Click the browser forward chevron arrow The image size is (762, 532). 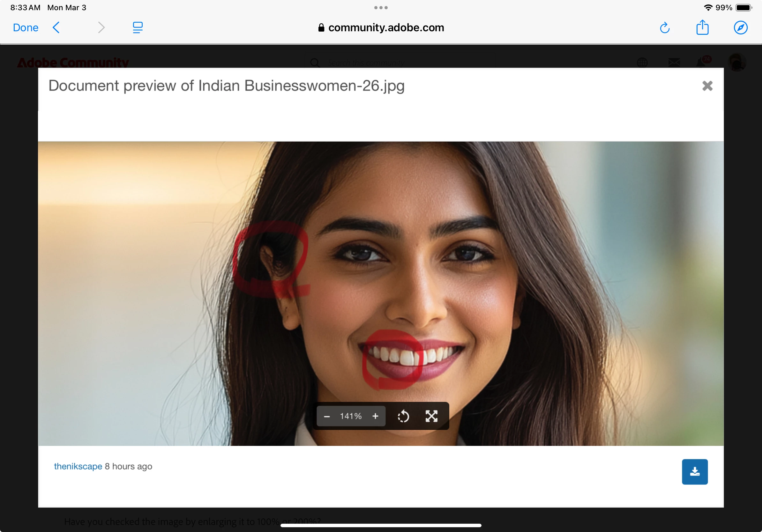pyautogui.click(x=101, y=27)
